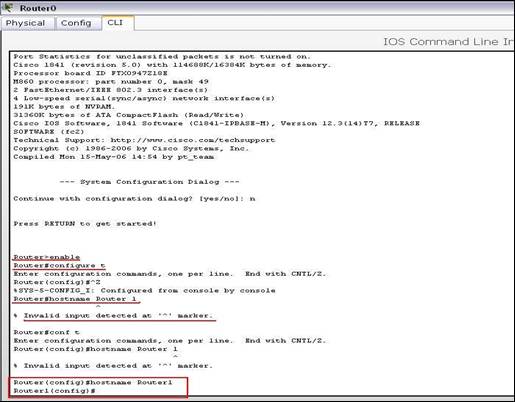
Task: Place cursor at Router1(config)# prompt
Action: point(55,391)
